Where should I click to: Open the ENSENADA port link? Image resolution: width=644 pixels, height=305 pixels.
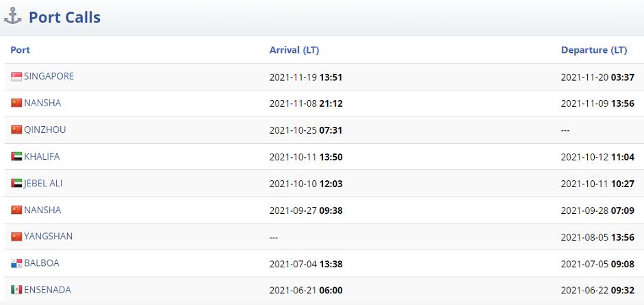47,290
